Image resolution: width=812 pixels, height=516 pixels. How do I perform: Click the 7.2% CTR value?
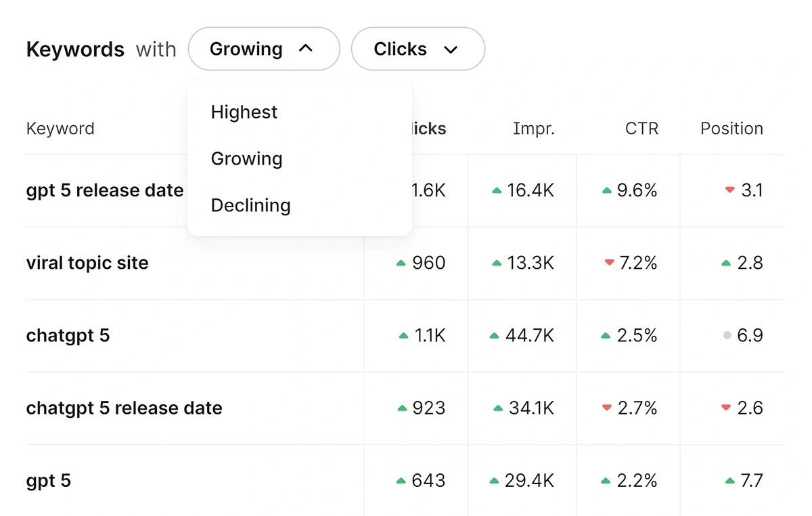click(x=637, y=263)
